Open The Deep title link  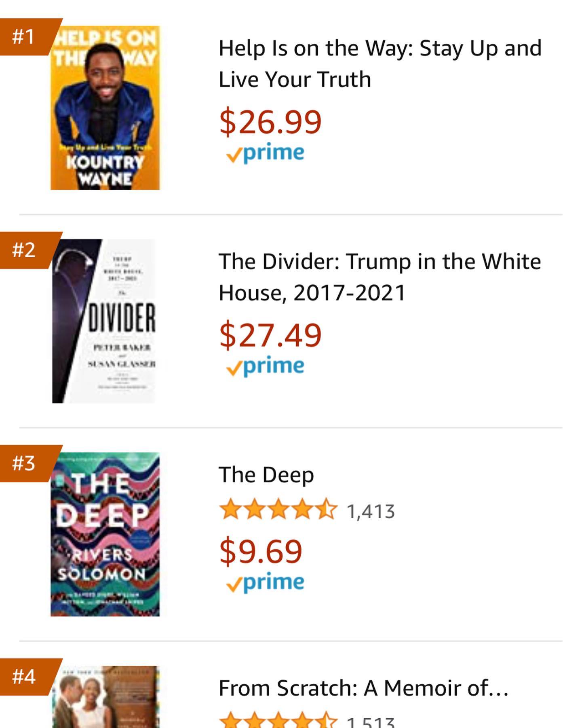[266, 475]
